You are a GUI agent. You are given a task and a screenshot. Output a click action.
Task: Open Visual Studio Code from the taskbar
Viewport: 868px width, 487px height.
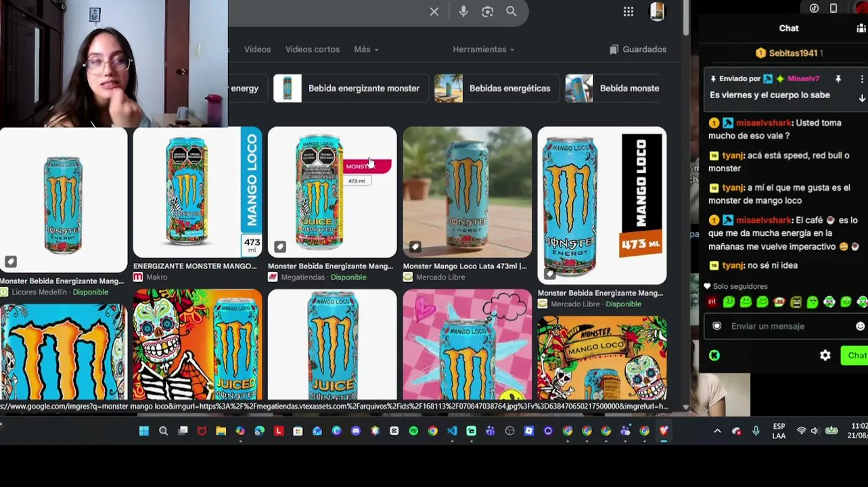coord(452,431)
